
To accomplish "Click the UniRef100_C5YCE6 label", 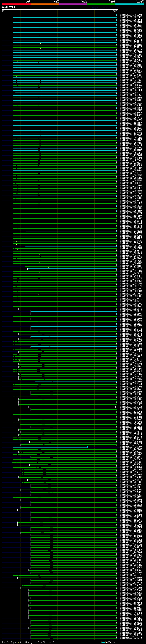I will click(131, 60).
